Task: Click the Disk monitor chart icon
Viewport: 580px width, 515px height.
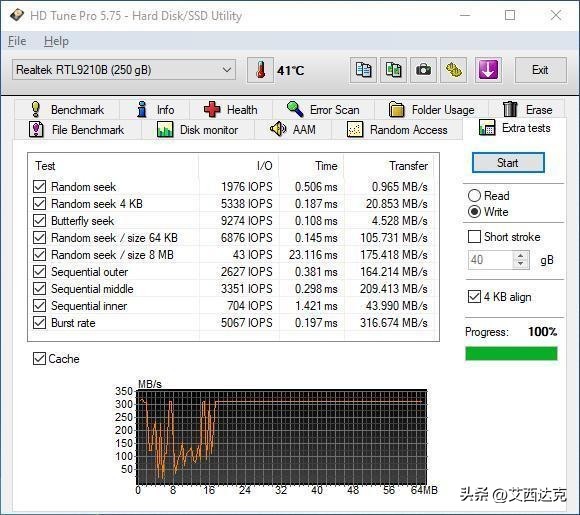Action: (165, 130)
